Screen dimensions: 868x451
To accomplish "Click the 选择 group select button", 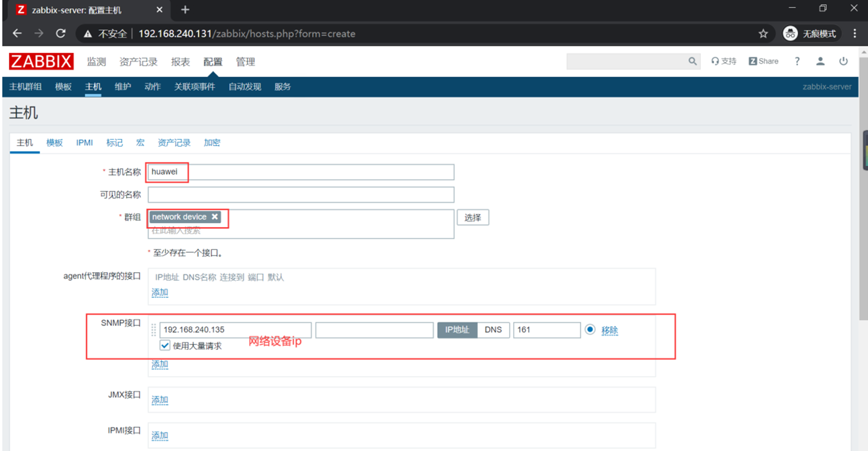I will [x=473, y=218].
